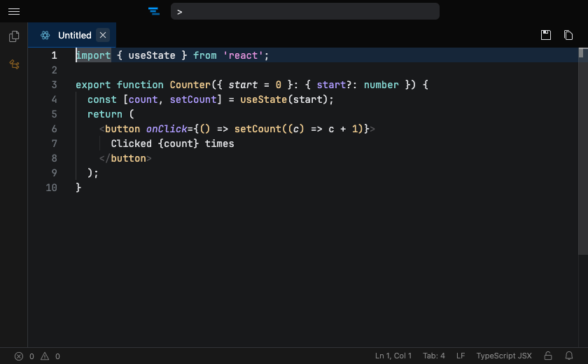Click the closing brace on line 10

pos(78,188)
